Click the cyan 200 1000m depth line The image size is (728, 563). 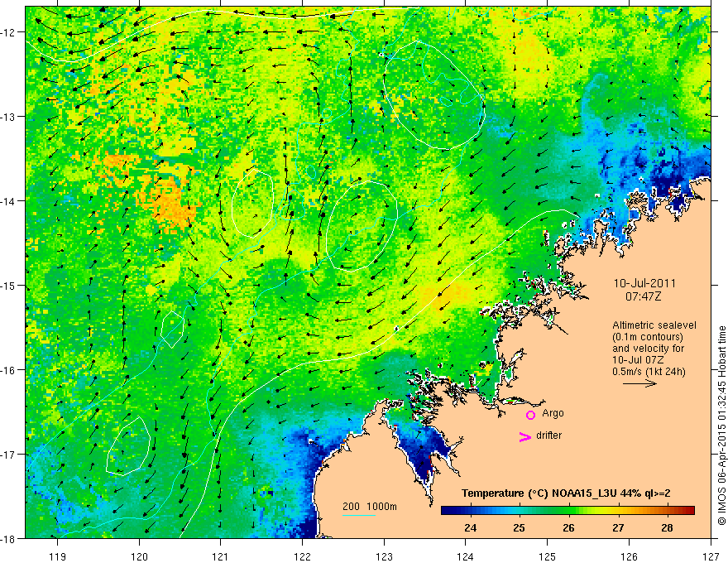pos(359,515)
